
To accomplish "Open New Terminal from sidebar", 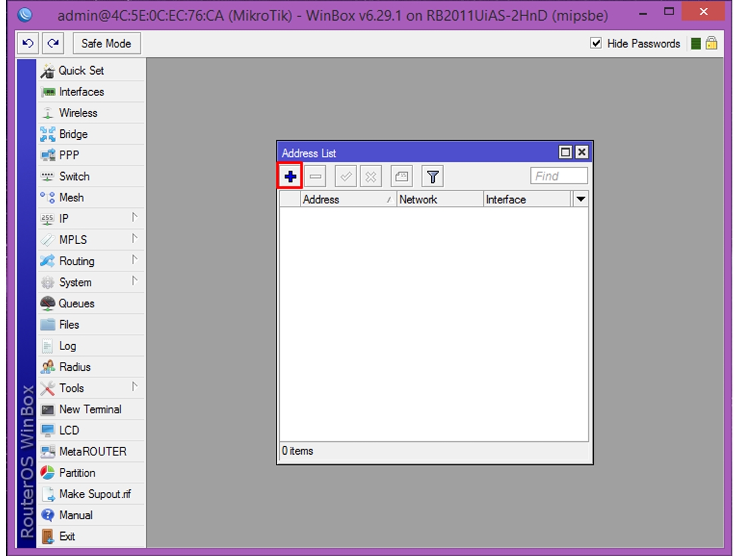I will [91, 409].
